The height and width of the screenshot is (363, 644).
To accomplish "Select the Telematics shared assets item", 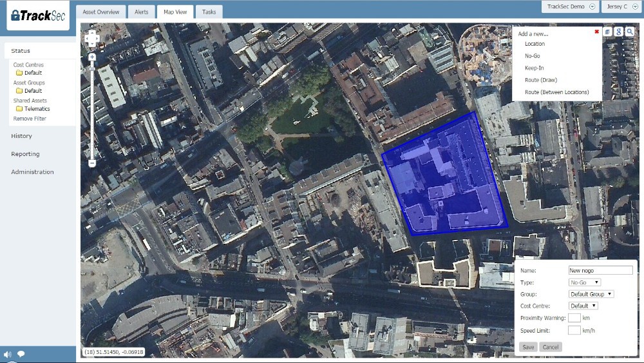I will pos(37,109).
